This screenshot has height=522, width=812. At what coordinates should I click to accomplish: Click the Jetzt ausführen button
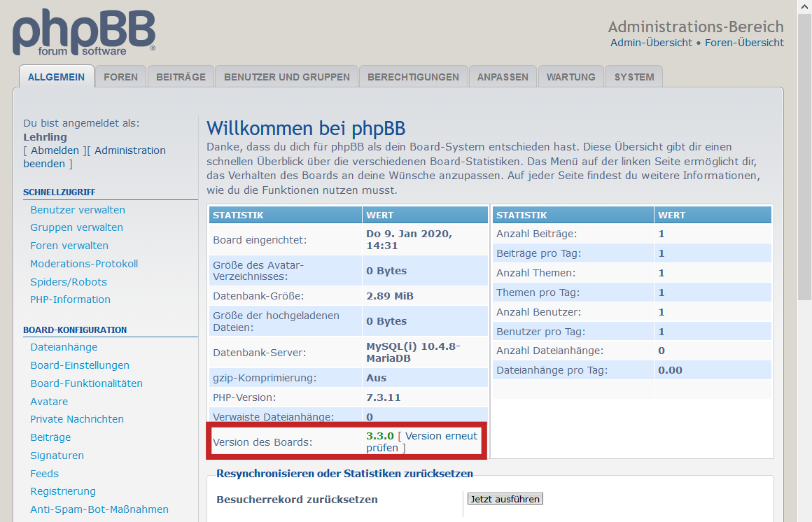[505, 499]
